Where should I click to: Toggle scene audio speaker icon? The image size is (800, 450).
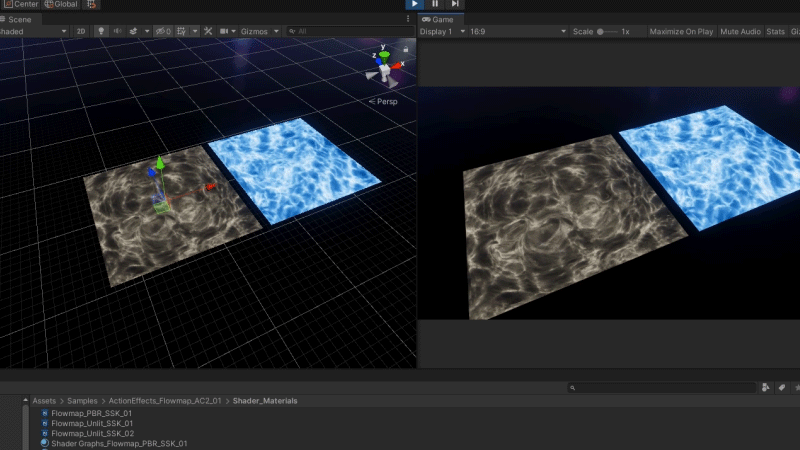point(118,31)
